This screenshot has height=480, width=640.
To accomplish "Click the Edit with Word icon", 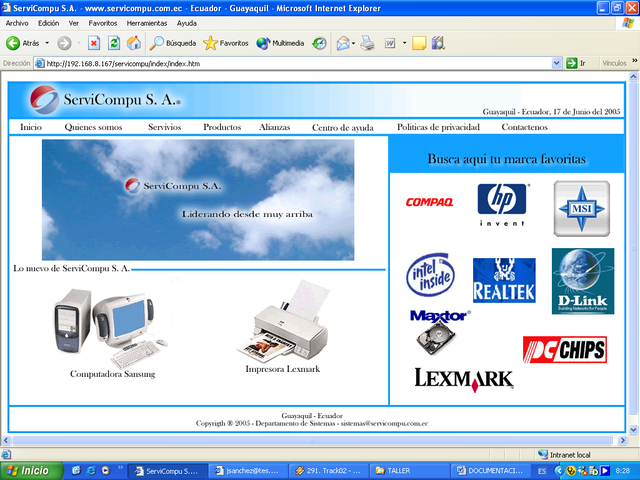I will [x=390, y=43].
